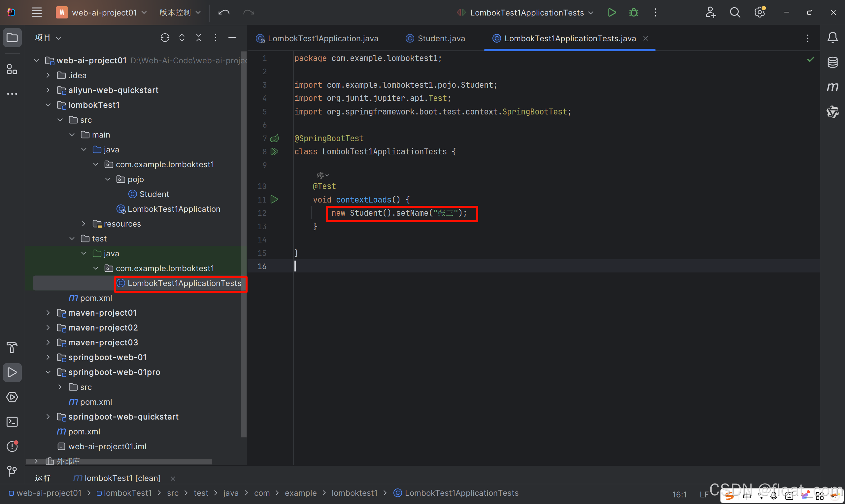
Task: Click lombokTest1 in the breadcrumb bar
Action: coord(127,493)
